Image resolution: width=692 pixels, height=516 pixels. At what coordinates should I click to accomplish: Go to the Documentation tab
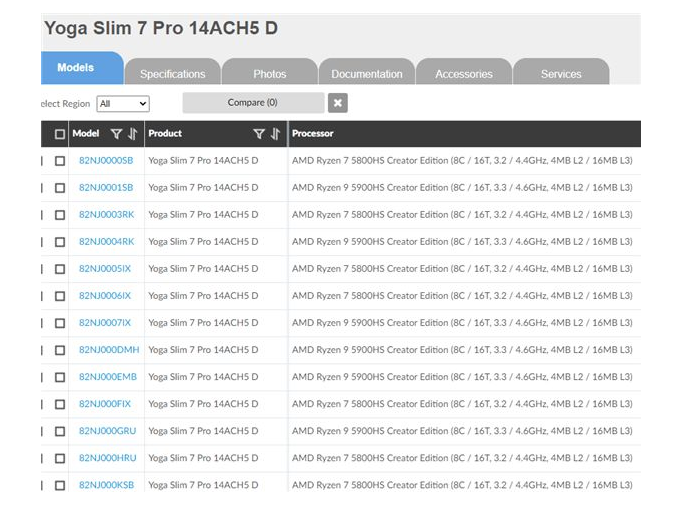[x=366, y=74]
